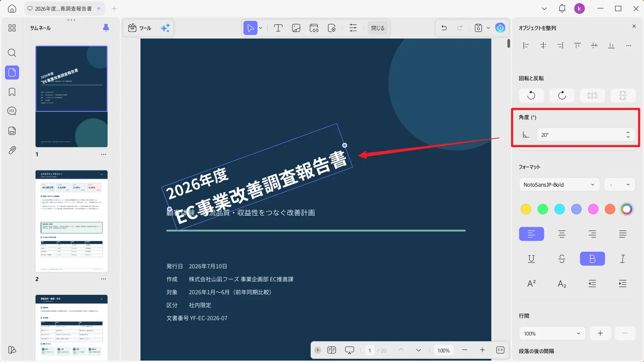Open more alignment options ellipsis

(x=629, y=46)
